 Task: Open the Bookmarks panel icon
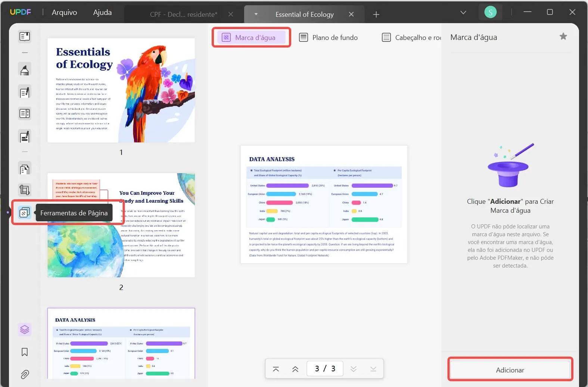pos(25,352)
